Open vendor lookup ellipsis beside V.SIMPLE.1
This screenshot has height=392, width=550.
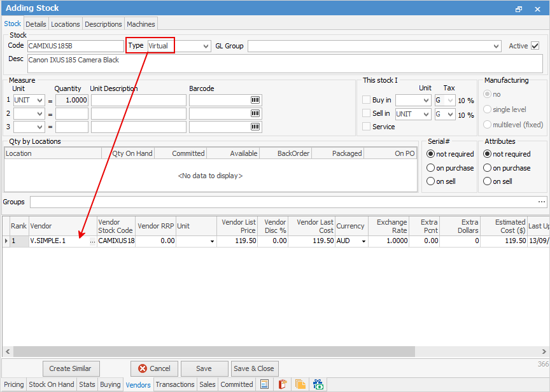pyautogui.click(x=92, y=241)
